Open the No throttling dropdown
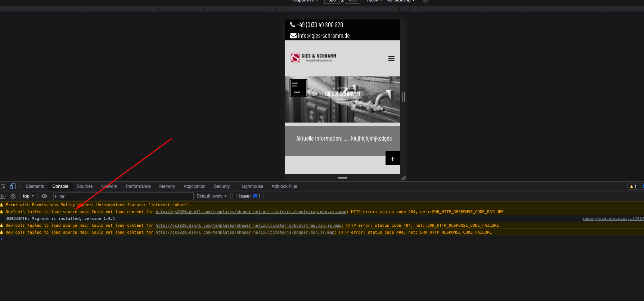This screenshot has height=301, width=644. (x=400, y=1)
